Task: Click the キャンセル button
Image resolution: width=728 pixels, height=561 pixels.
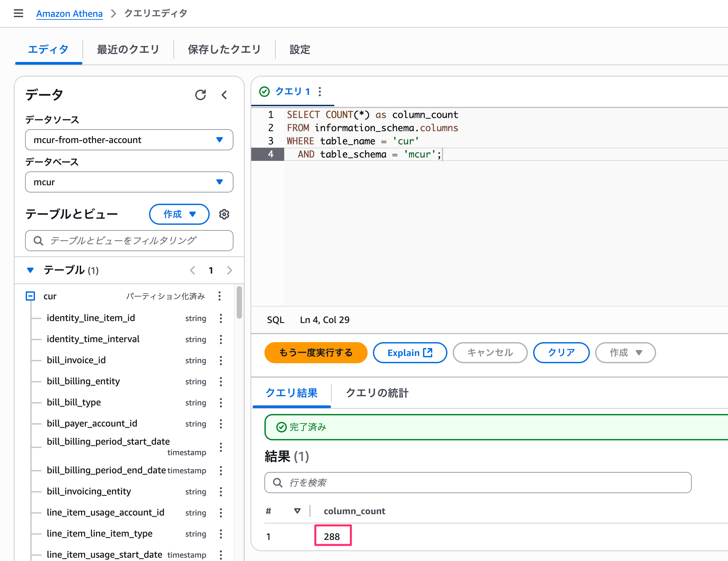Action: click(490, 352)
